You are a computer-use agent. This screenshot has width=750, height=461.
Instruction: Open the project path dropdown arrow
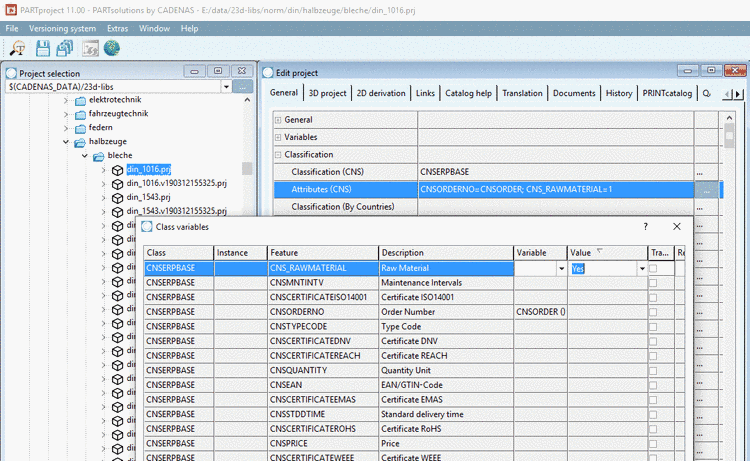coord(226,88)
